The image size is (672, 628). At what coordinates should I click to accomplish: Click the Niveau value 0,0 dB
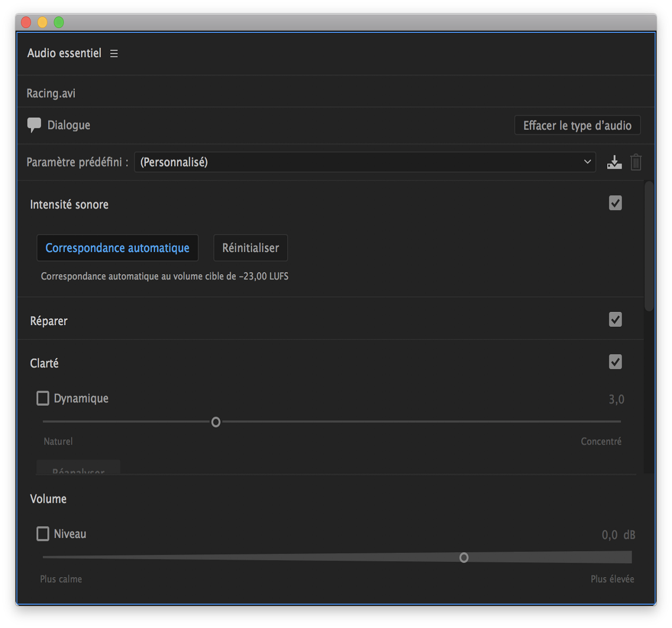pyautogui.click(x=618, y=535)
